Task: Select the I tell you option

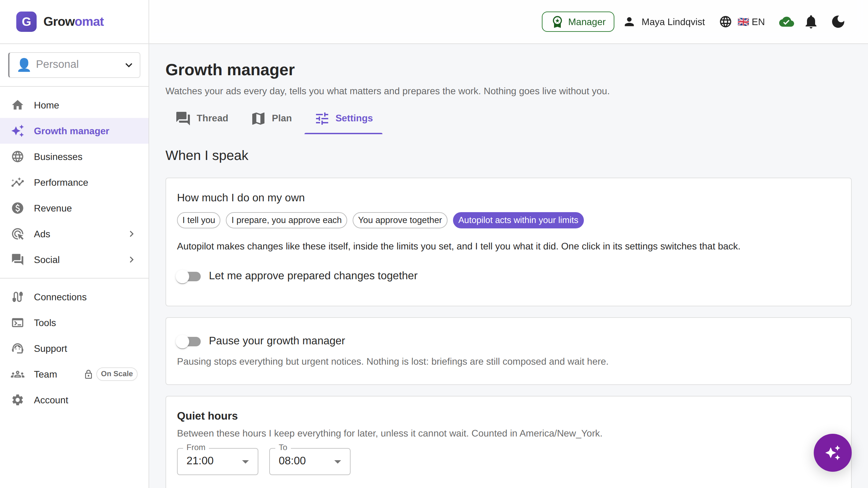Action: click(199, 220)
